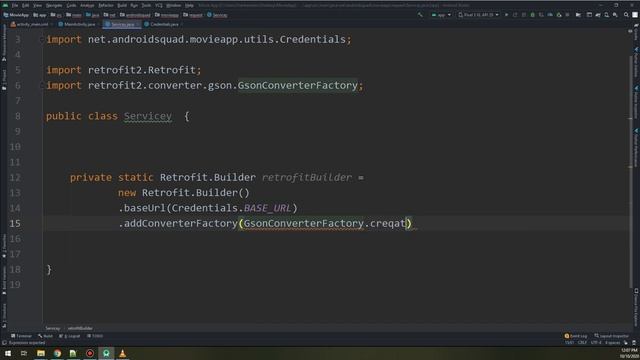This screenshot has width=640, height=360.
Task: Open the Refactor menu
Action: tap(106, 6)
